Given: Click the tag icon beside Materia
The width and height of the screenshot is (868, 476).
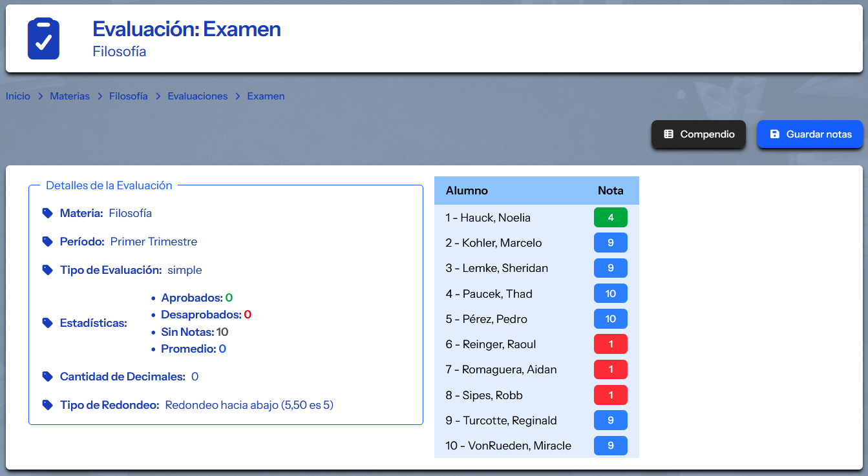Looking at the screenshot, I should 47,213.
